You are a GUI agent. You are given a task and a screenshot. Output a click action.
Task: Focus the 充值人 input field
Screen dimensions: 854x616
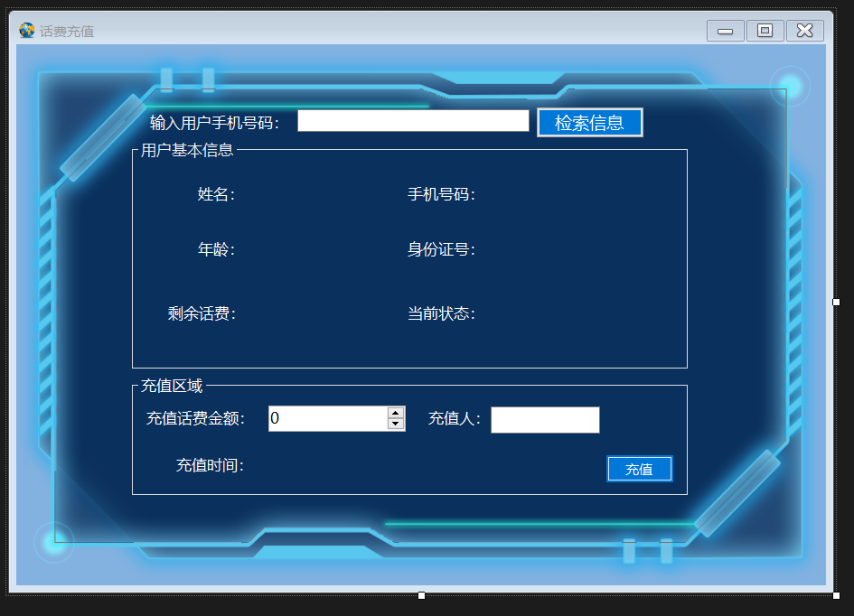point(545,420)
